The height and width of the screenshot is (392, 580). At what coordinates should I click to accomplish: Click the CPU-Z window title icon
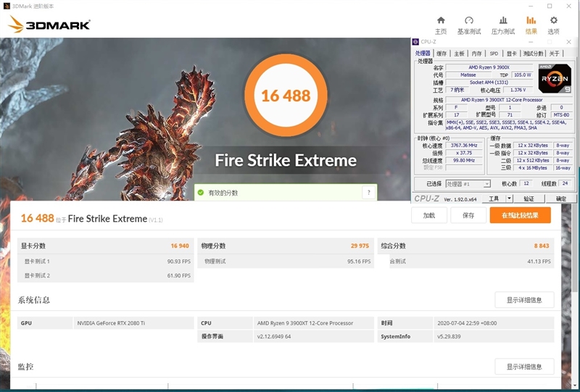tap(415, 42)
